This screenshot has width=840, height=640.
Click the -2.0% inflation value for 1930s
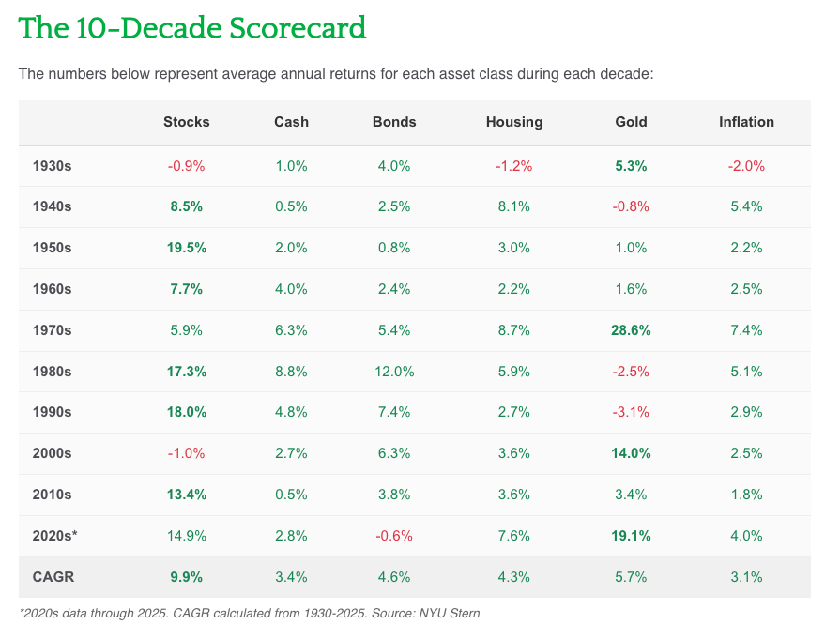pos(746,166)
